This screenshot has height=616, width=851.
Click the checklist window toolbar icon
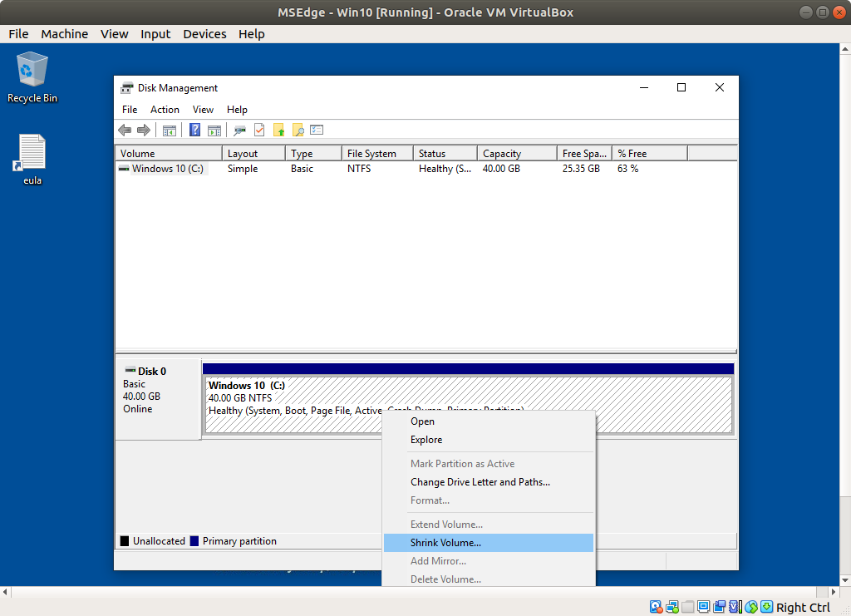pyautogui.click(x=317, y=131)
